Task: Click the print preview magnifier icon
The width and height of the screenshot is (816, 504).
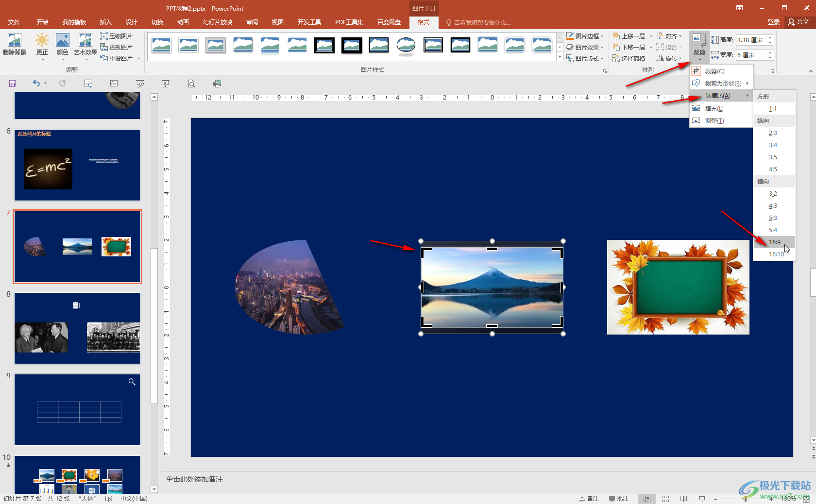Action: (192, 84)
